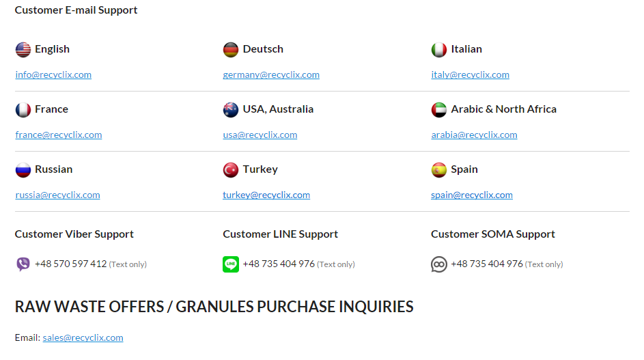Select the arabia@recyclix.com email link

pyautogui.click(x=474, y=135)
